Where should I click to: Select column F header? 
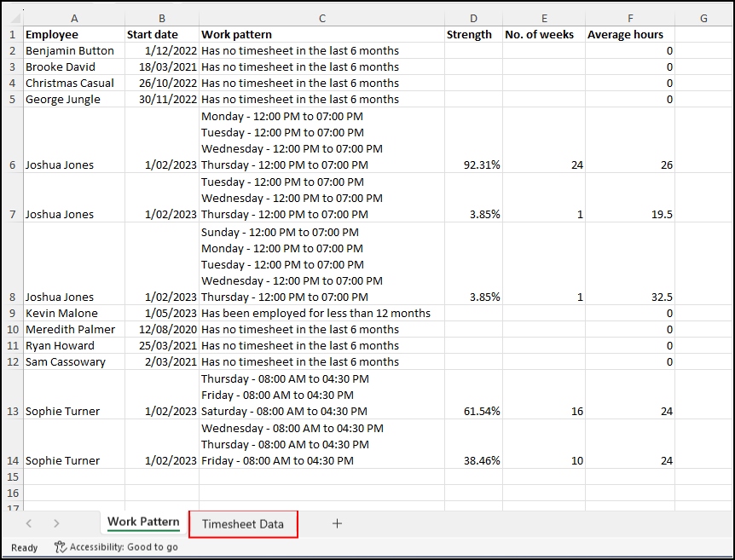click(629, 18)
